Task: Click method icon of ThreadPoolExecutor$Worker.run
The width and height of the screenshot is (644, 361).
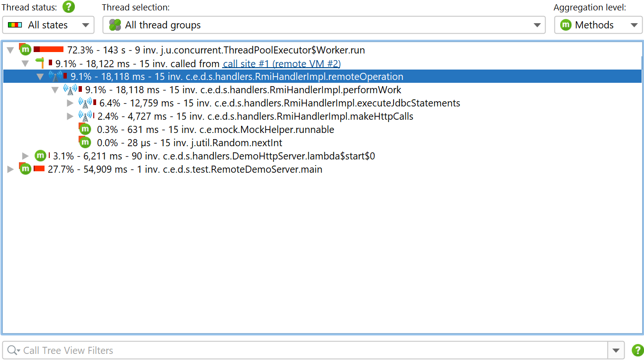Action: point(25,49)
